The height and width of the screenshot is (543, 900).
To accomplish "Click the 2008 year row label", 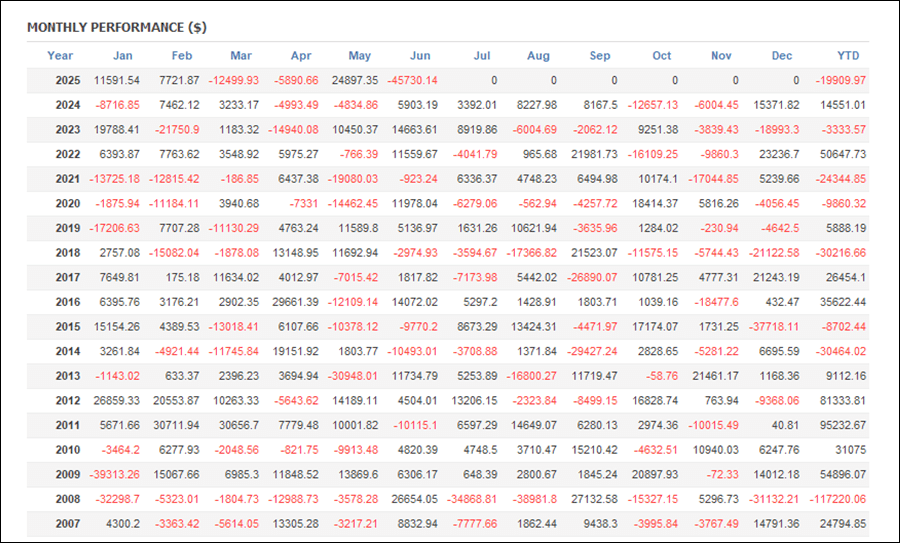I will [x=68, y=499].
